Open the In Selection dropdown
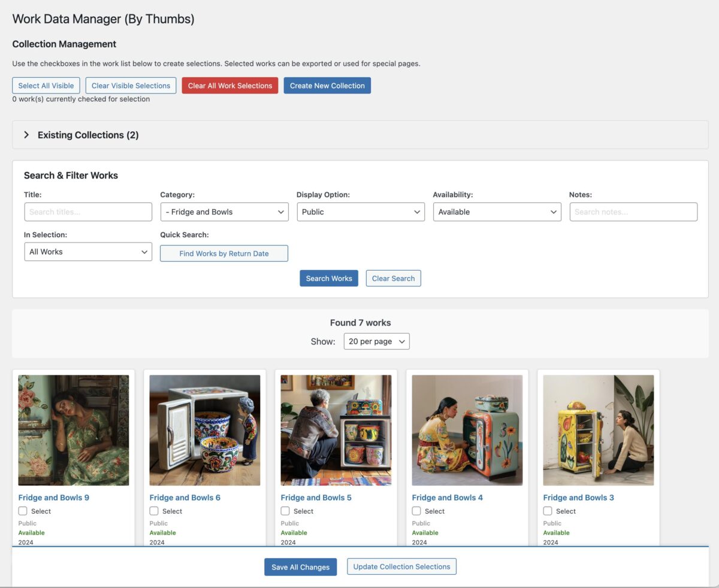The image size is (719, 588). pos(88,252)
